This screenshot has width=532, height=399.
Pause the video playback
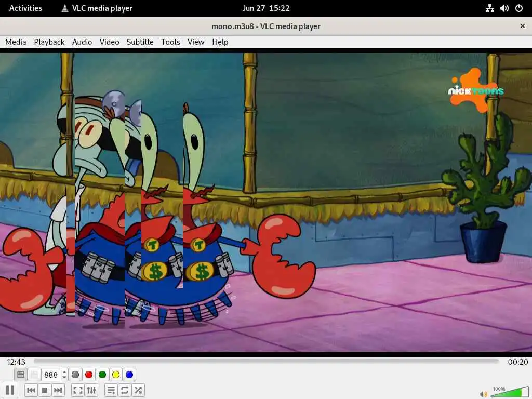pyautogui.click(x=10, y=390)
